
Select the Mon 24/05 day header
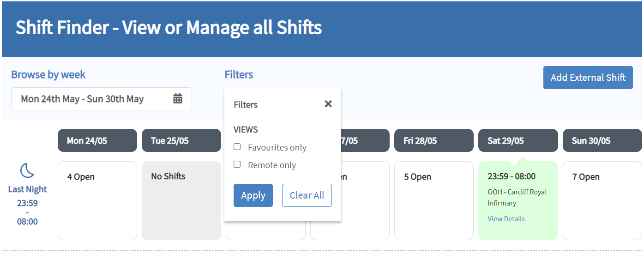coord(97,140)
